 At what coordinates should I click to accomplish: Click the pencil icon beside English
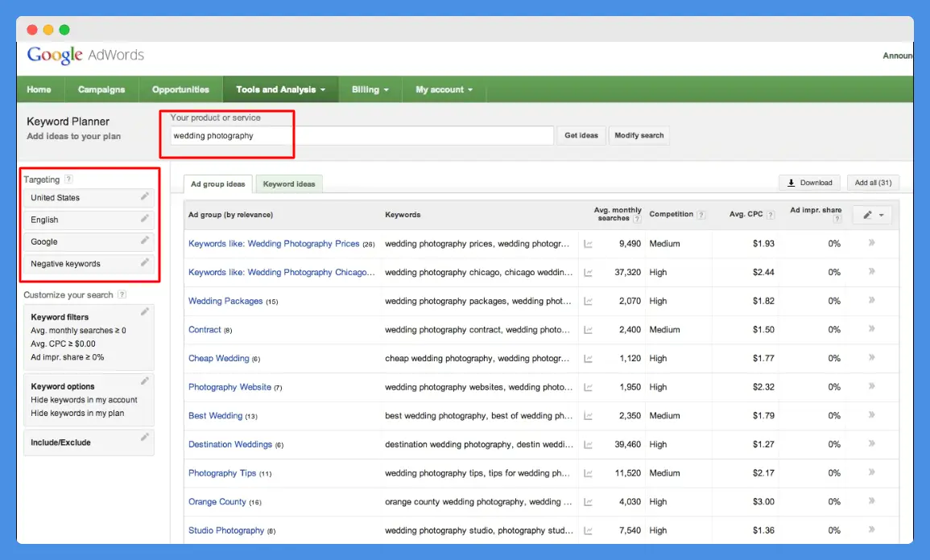[x=146, y=219]
